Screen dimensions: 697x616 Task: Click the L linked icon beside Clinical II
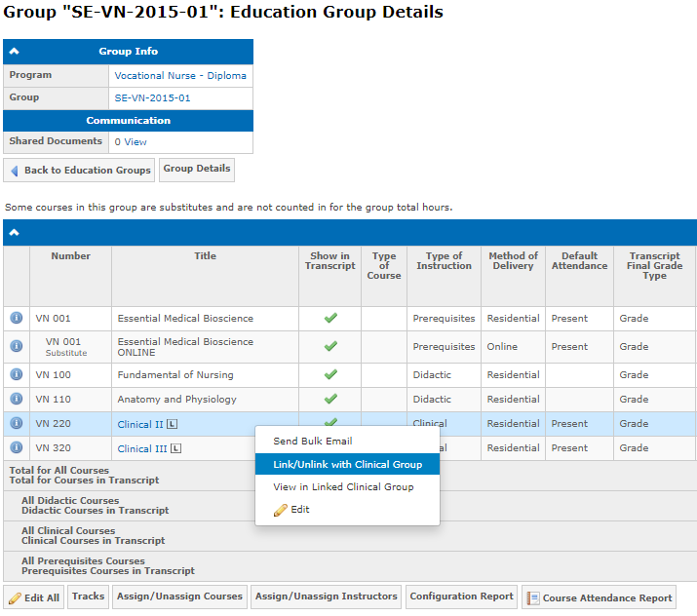click(172, 424)
